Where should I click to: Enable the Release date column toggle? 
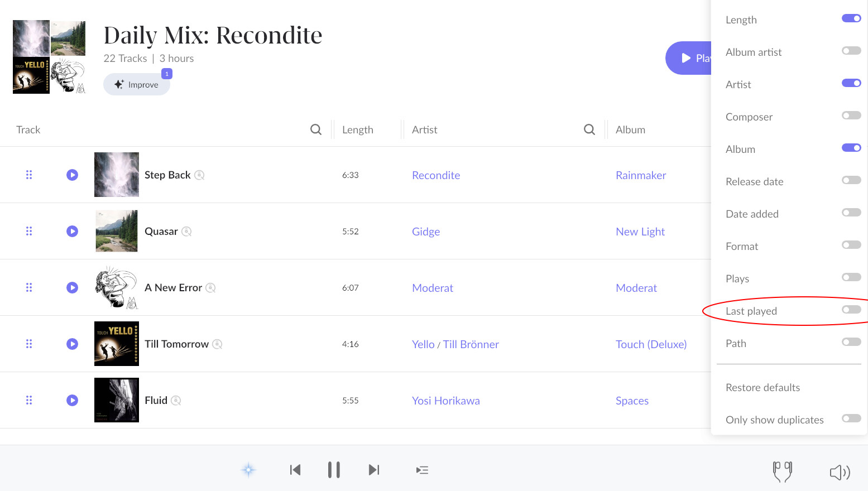[x=851, y=180]
